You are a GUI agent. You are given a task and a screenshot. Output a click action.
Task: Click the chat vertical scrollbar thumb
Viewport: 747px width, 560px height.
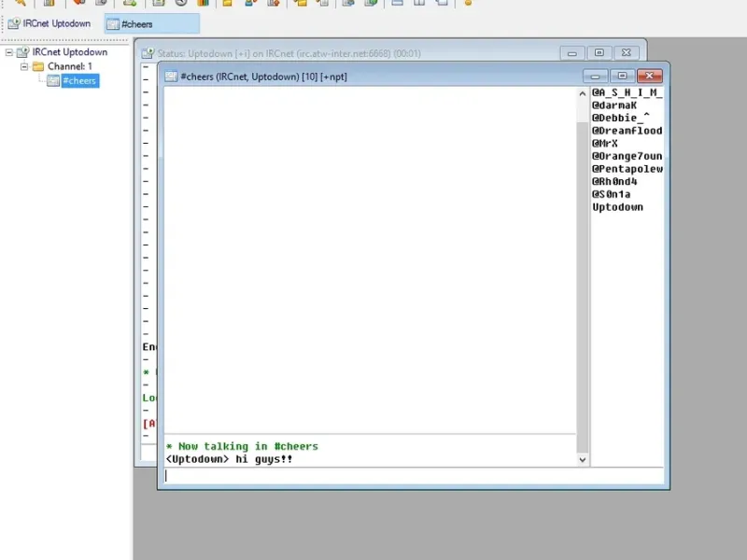(582, 287)
